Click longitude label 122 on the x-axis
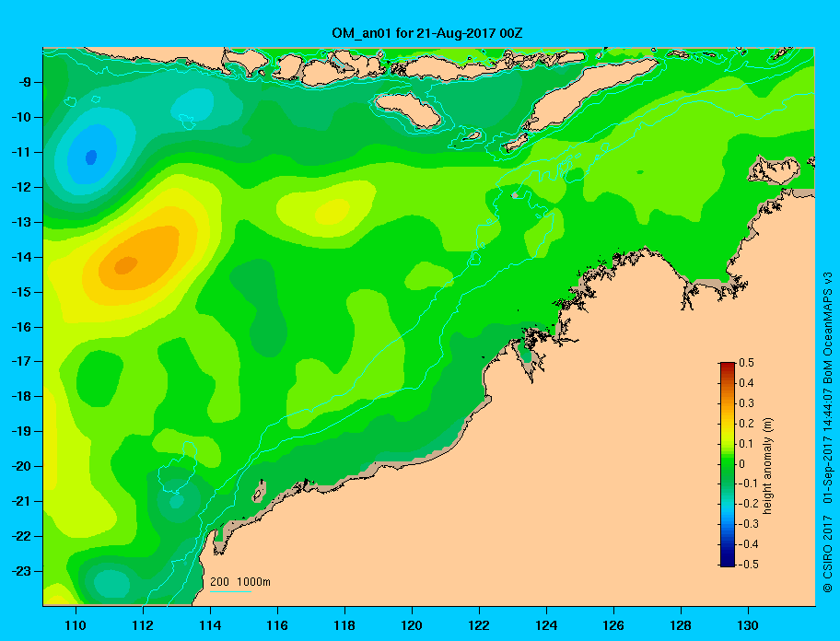840x641 pixels. click(x=479, y=625)
